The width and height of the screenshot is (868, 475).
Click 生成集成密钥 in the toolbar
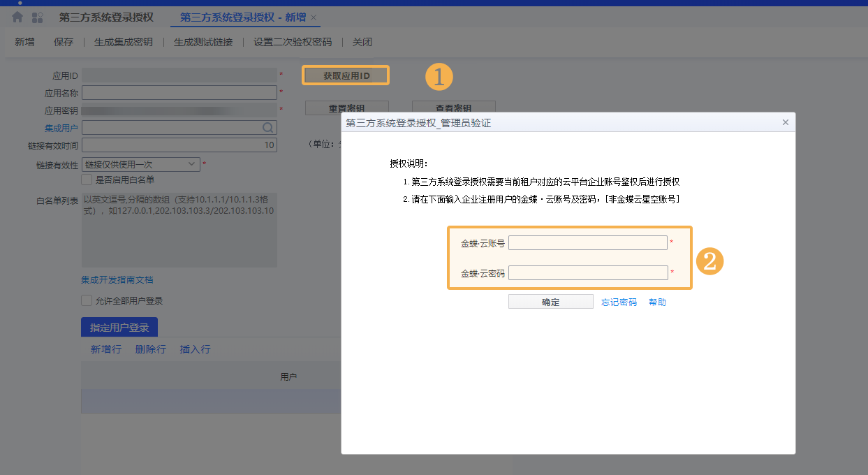124,42
